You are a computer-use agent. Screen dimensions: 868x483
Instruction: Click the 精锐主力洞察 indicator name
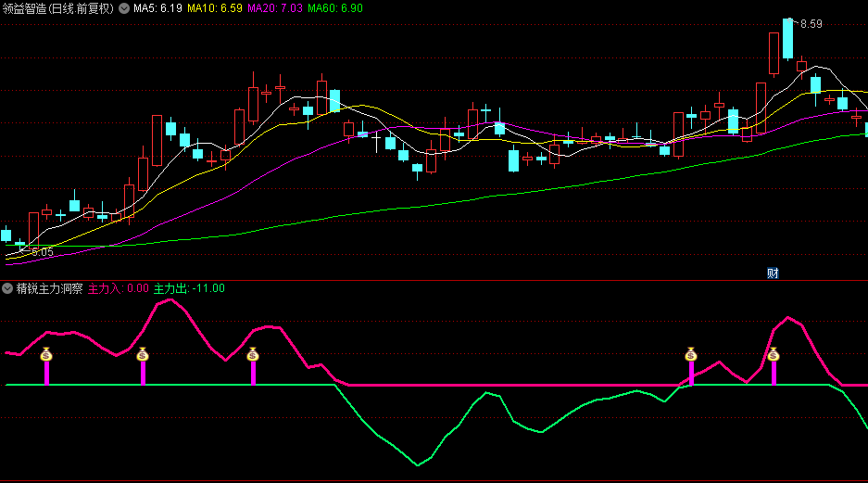click(49, 288)
